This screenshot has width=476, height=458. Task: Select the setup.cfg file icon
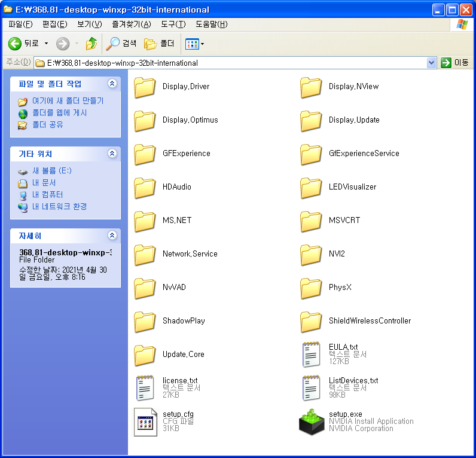tap(145, 422)
